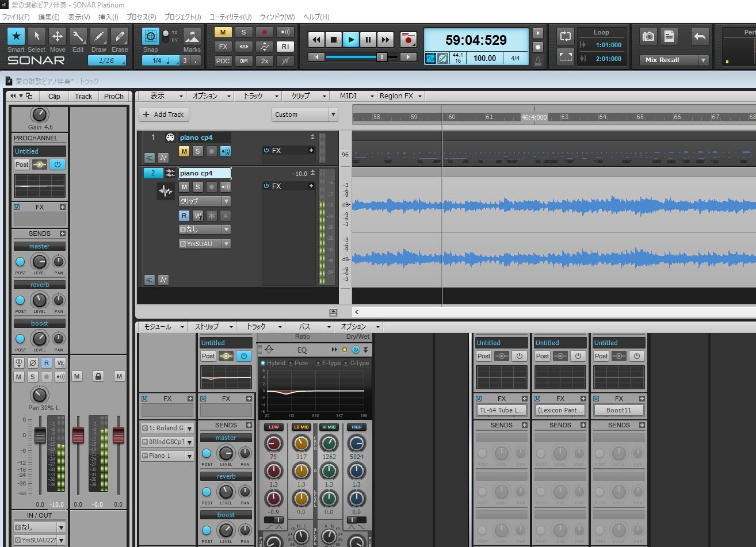Open the 編集(E) menu
Image resolution: width=756 pixels, height=547 pixels.
tap(48, 17)
